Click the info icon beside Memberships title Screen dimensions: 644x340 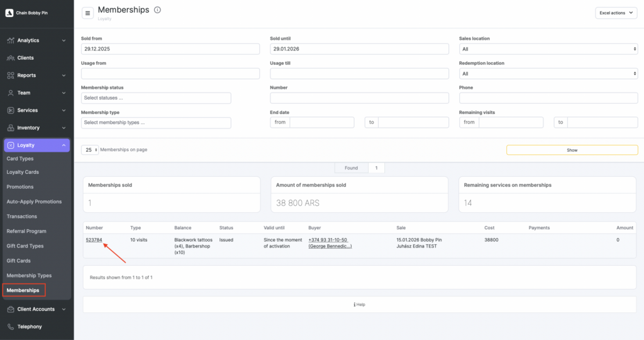[x=157, y=10]
